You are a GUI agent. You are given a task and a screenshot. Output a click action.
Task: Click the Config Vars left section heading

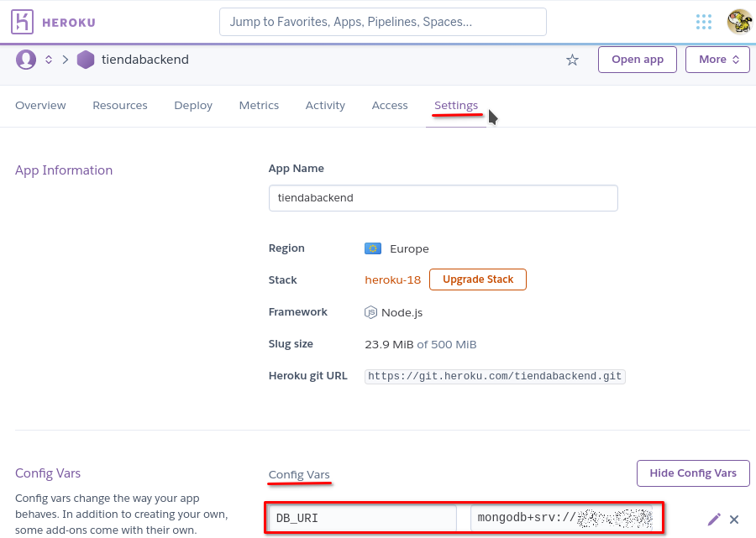[48, 473]
